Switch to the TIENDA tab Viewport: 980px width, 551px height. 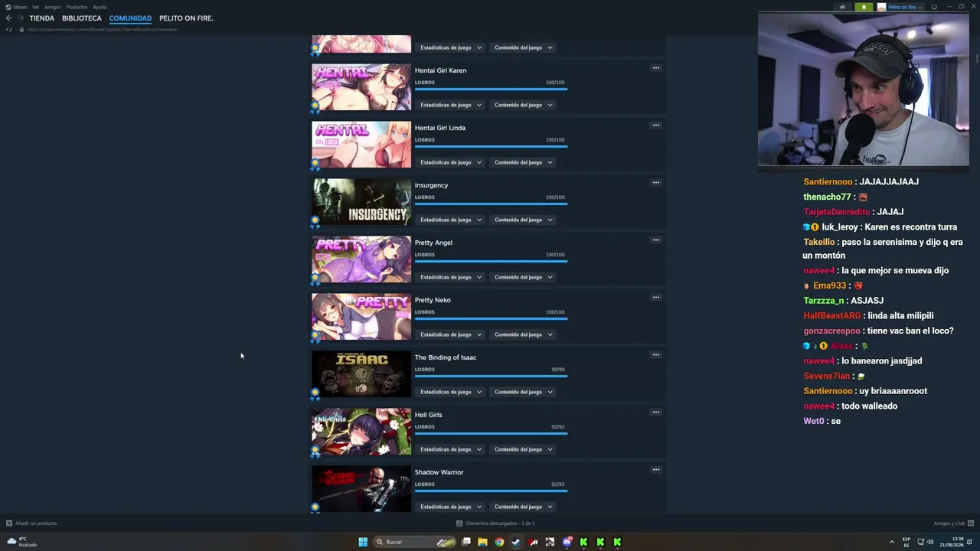click(x=42, y=18)
